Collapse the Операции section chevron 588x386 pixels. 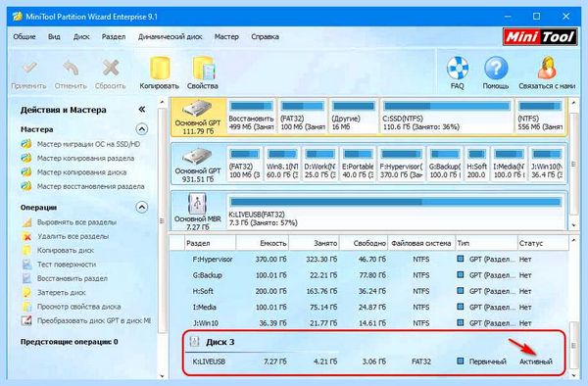pyautogui.click(x=142, y=208)
